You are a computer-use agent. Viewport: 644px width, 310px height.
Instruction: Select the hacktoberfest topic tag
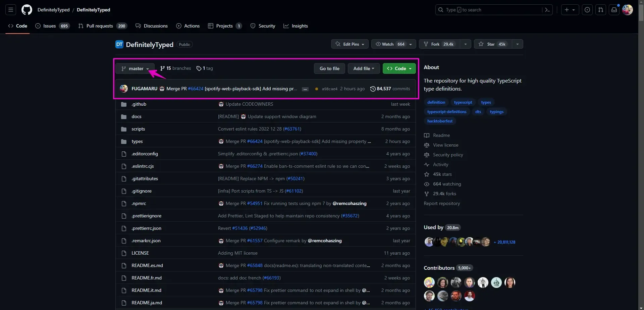tap(440, 121)
